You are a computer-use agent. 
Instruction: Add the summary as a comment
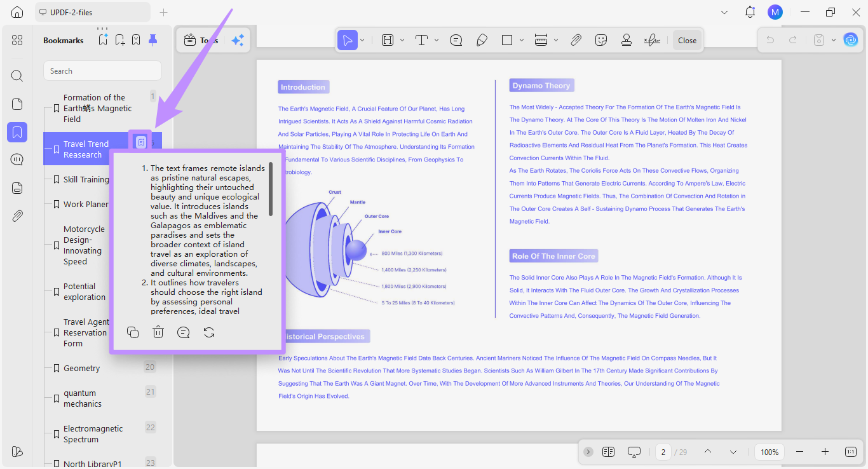pyautogui.click(x=184, y=332)
